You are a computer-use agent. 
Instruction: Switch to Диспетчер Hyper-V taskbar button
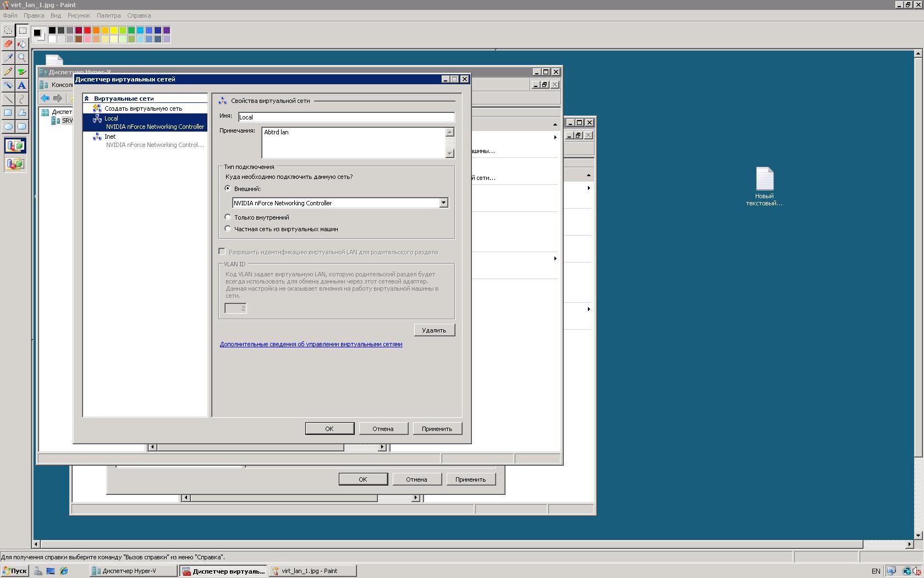134,571
